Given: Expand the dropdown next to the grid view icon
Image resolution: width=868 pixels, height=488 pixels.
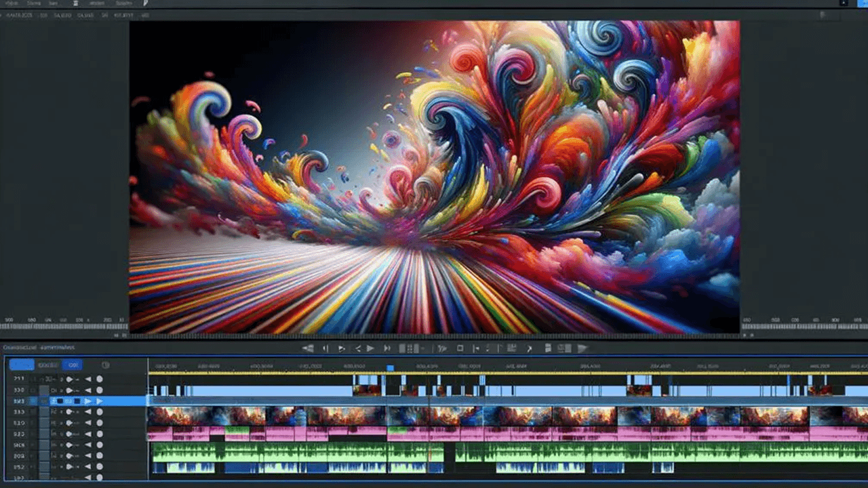Looking at the screenshot, I should tap(423, 348).
